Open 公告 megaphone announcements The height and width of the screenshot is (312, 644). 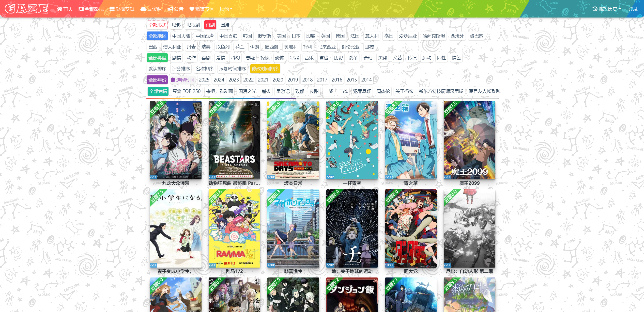point(175,9)
